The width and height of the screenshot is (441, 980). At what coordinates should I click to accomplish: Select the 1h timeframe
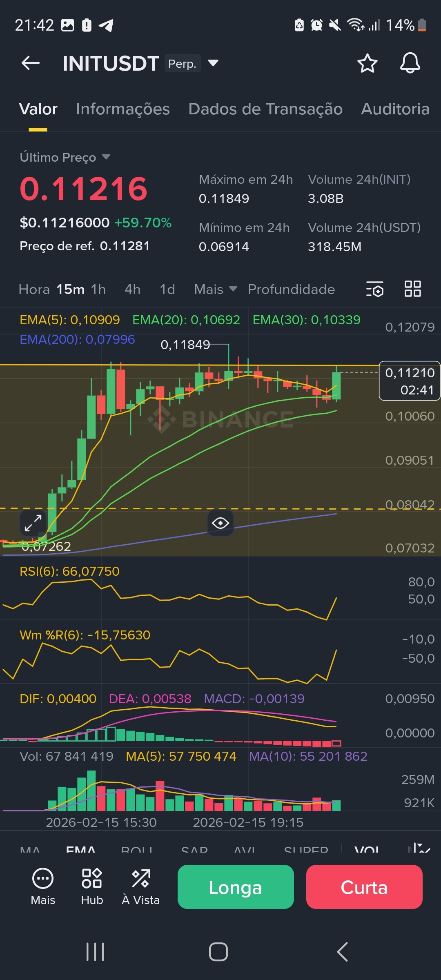(98, 289)
